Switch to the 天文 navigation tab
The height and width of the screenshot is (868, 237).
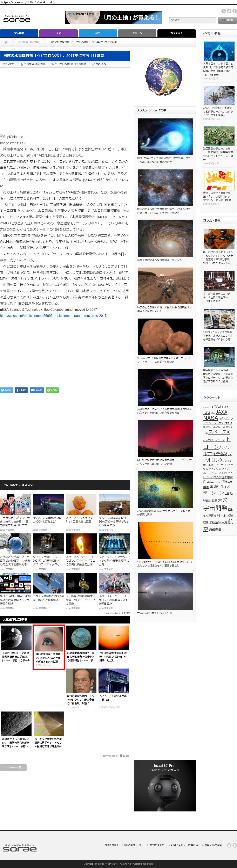(x=58, y=33)
